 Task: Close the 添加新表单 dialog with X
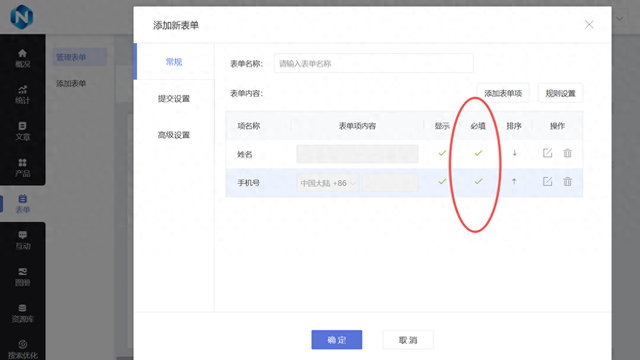pos(589,24)
